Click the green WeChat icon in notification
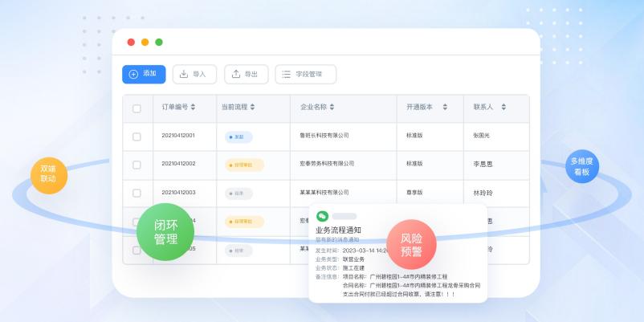Image resolution: width=644 pixels, height=322 pixels. tap(322, 216)
